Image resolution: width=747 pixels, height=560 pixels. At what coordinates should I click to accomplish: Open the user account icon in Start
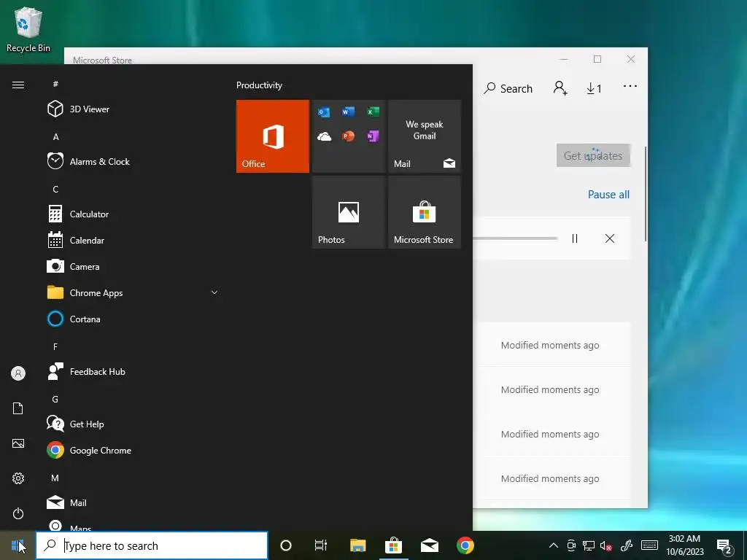pyautogui.click(x=18, y=373)
